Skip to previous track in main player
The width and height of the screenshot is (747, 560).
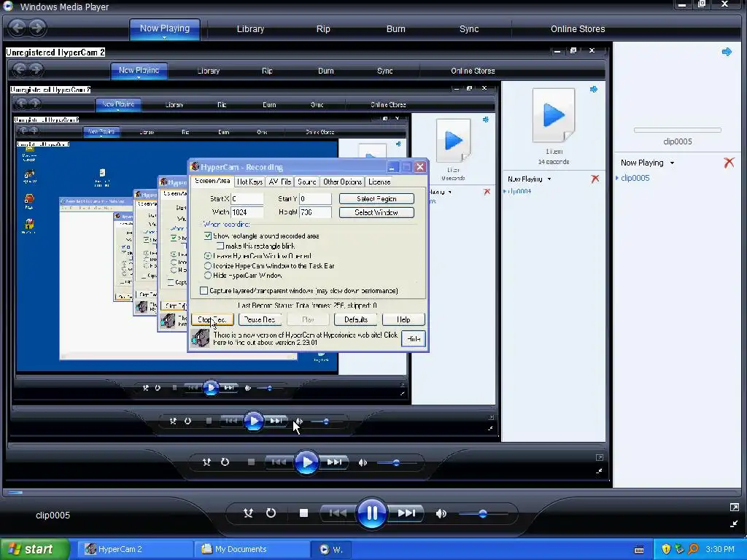[338, 513]
